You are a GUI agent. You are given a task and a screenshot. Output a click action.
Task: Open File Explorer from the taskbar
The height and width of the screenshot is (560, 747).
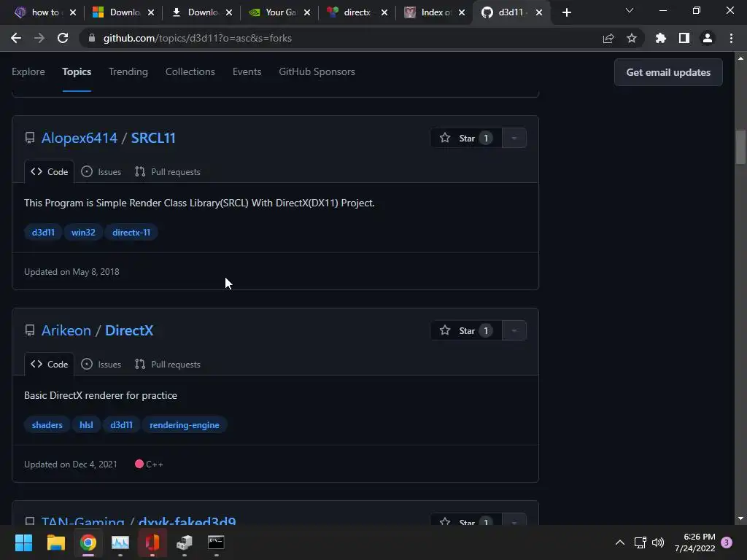(x=55, y=542)
